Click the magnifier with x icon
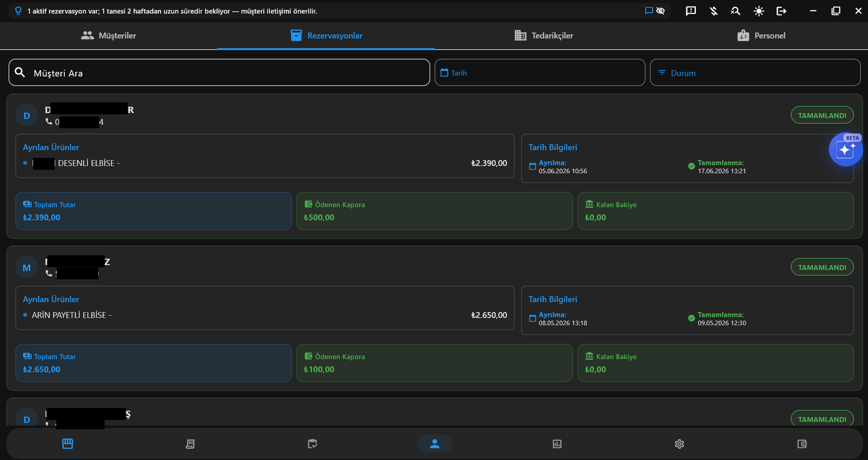 point(736,11)
